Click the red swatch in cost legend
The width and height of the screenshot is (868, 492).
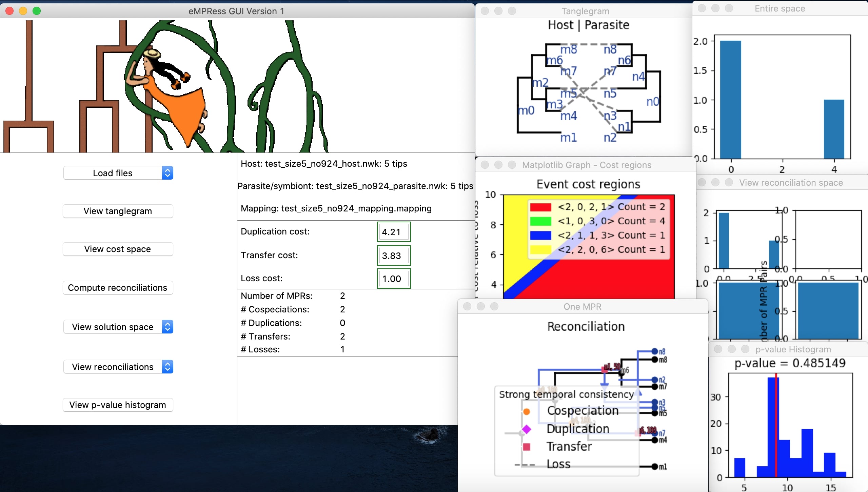(x=540, y=207)
